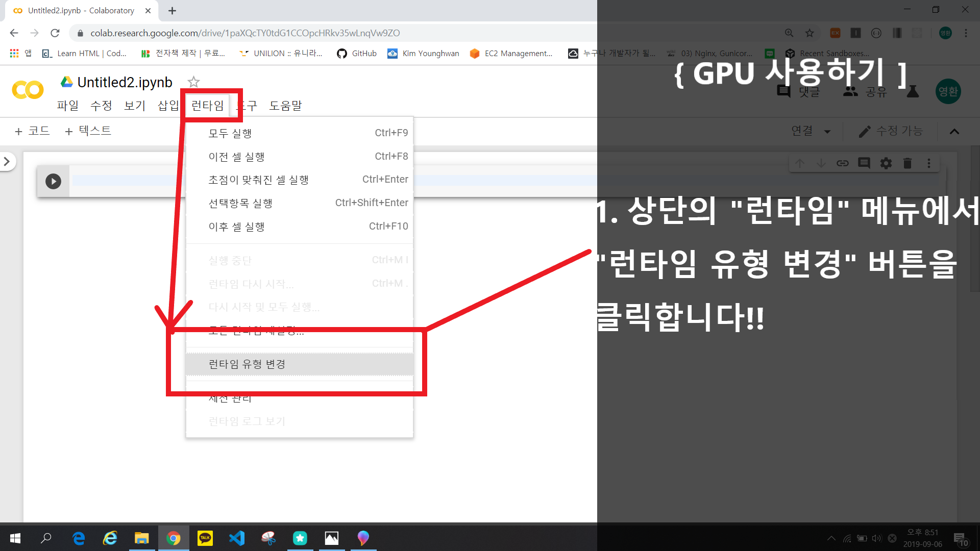This screenshot has width=980, height=551.
Task: Collapse the header with the up chevron
Action: 954,132
